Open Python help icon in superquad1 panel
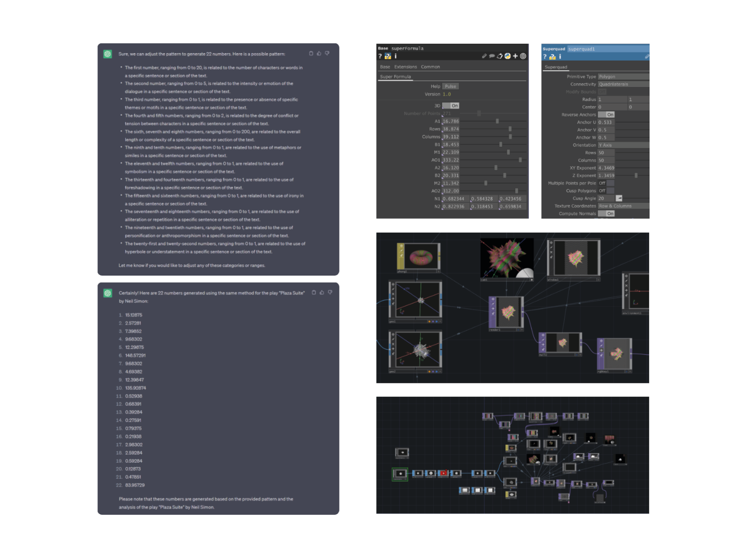This screenshot has width=746, height=560. (x=552, y=56)
